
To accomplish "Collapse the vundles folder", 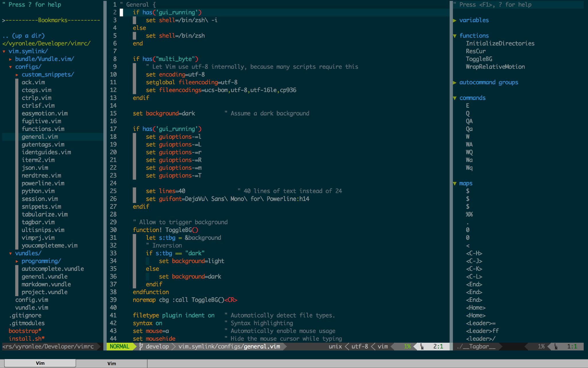I will click(x=10, y=253).
